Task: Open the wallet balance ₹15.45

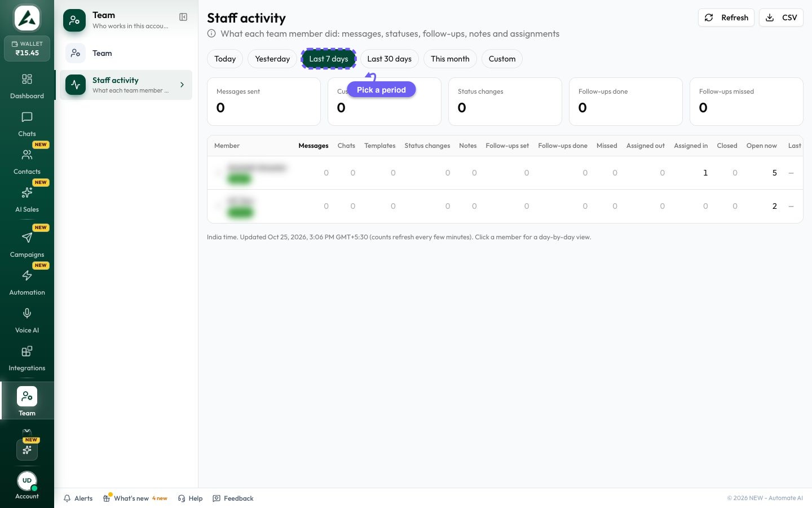Action: pyautogui.click(x=27, y=49)
